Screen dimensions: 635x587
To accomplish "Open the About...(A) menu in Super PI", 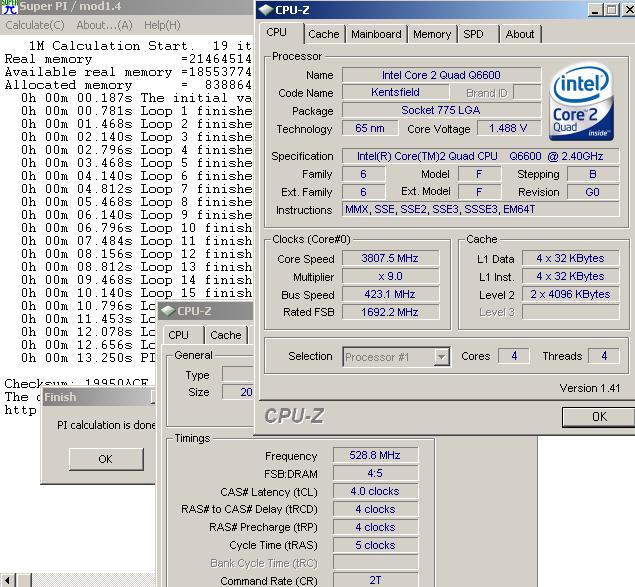I will tap(105, 25).
